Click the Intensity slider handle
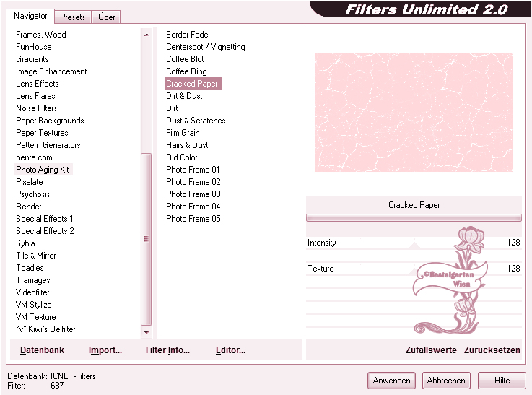 click(x=414, y=245)
